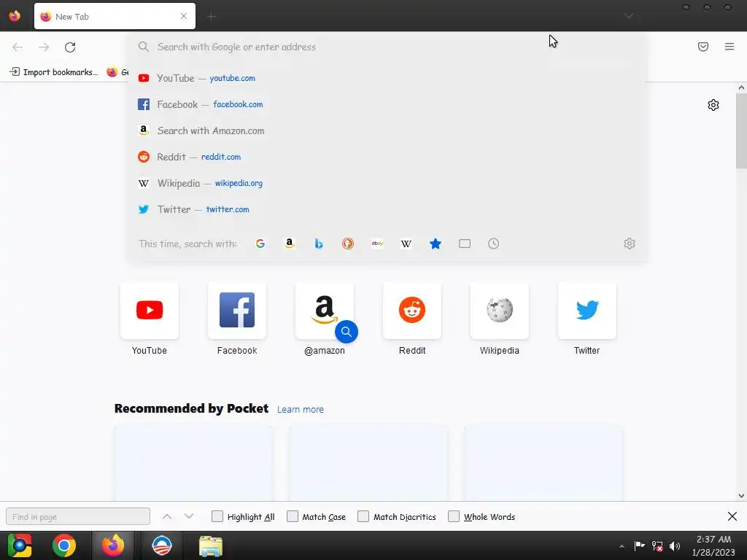Go forward with the forward arrow
The width and height of the screenshot is (747, 560).
(44, 47)
